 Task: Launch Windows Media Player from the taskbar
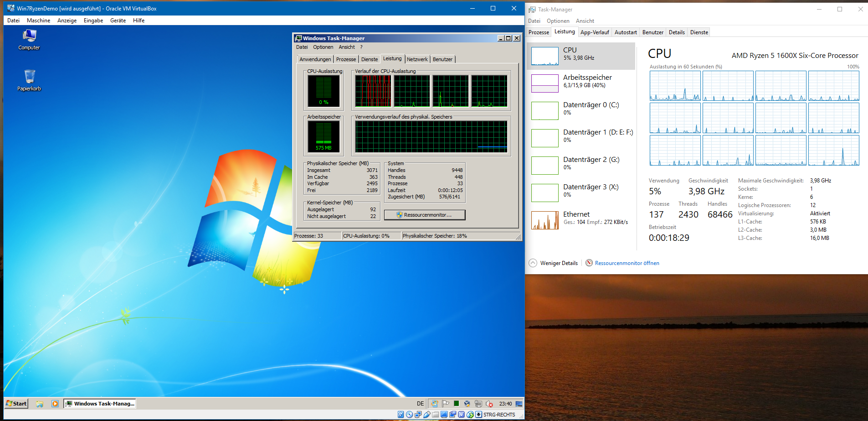55,404
